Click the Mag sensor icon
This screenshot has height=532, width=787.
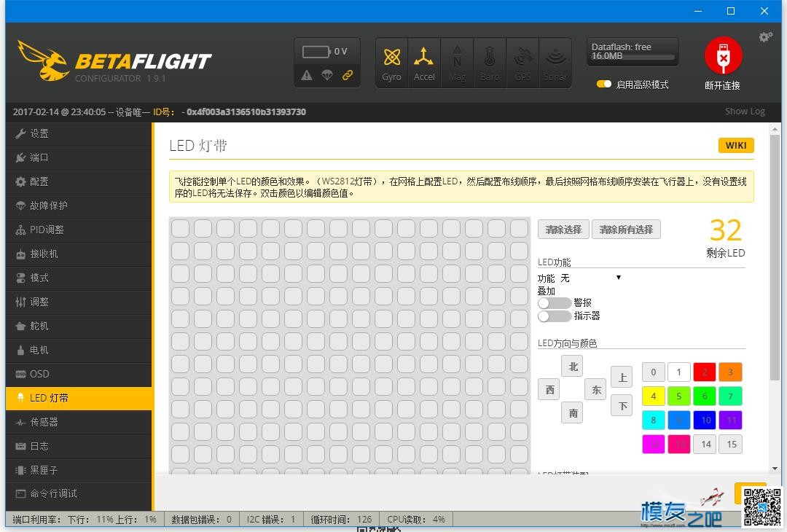point(457,63)
